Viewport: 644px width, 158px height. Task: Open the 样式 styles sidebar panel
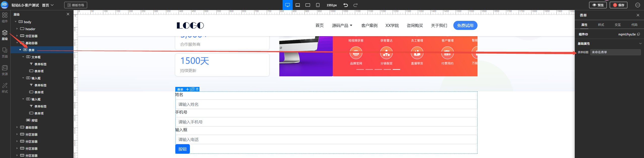(5, 88)
